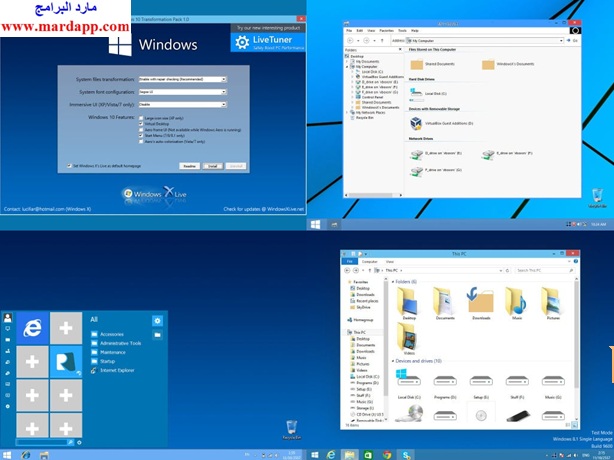The image size is (614, 460).
Task: Open the LiveTuner gear icon banner
Action: pyautogui.click(x=268, y=42)
